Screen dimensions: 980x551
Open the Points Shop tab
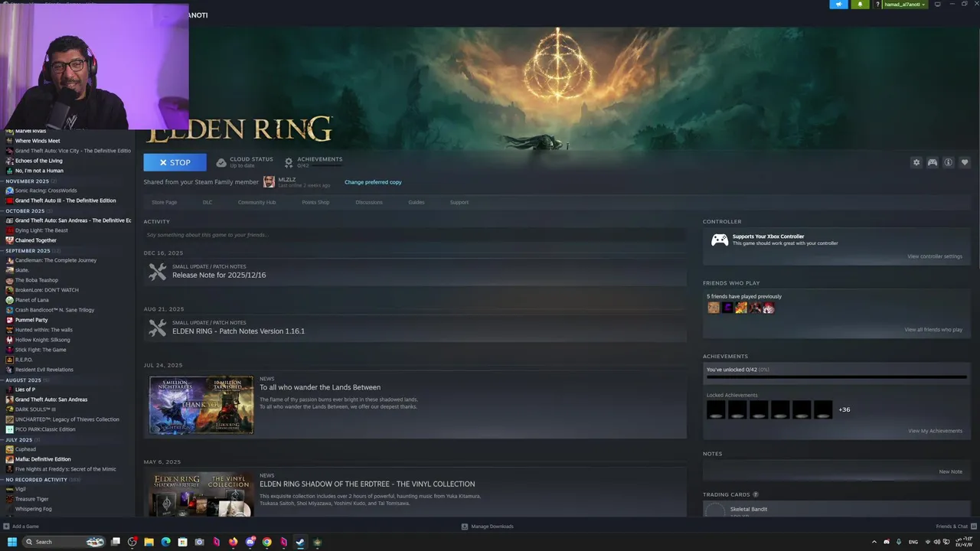click(315, 202)
